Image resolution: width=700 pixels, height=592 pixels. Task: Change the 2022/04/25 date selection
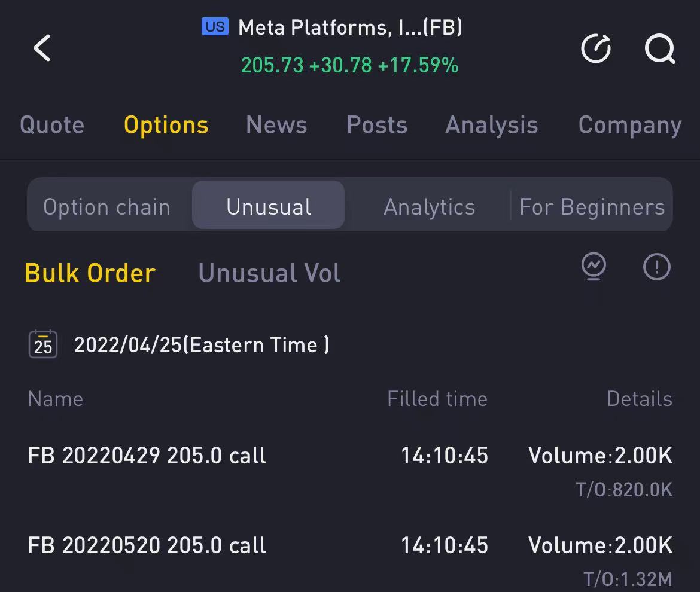201,345
